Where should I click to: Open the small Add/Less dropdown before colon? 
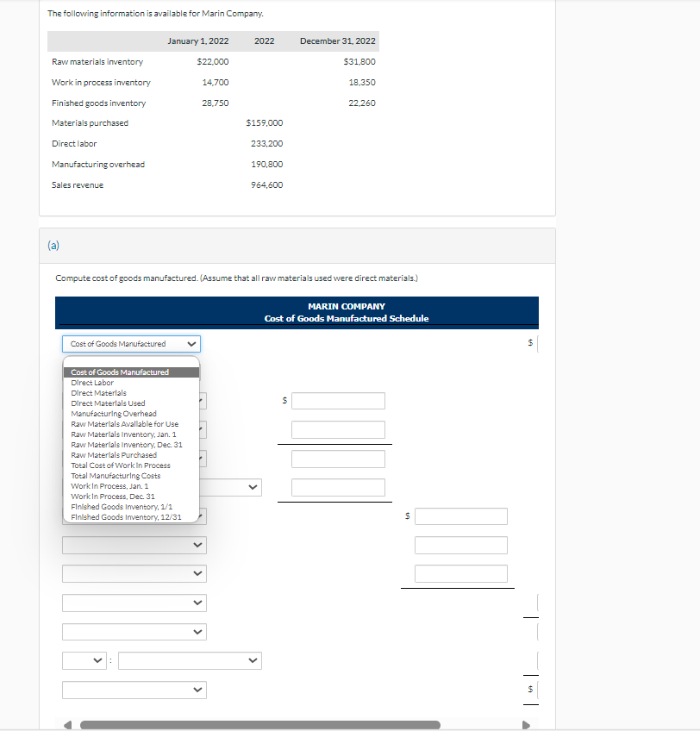[x=84, y=660]
